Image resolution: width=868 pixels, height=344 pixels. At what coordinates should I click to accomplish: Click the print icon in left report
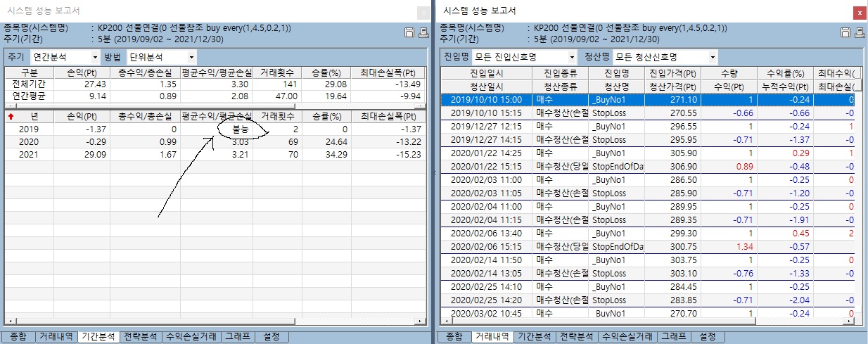coord(423,32)
